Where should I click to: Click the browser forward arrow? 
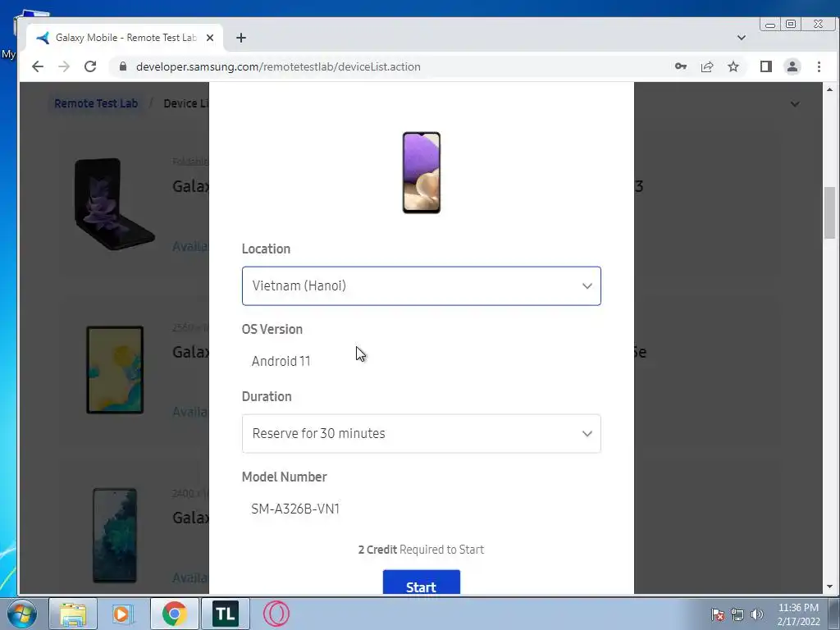click(x=64, y=66)
